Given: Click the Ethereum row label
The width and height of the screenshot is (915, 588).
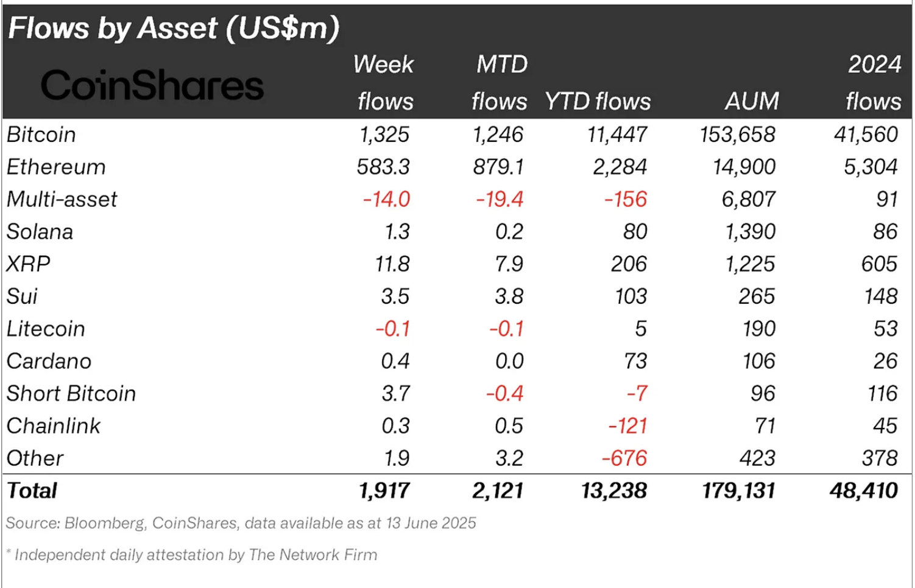Looking at the screenshot, I should (x=56, y=167).
